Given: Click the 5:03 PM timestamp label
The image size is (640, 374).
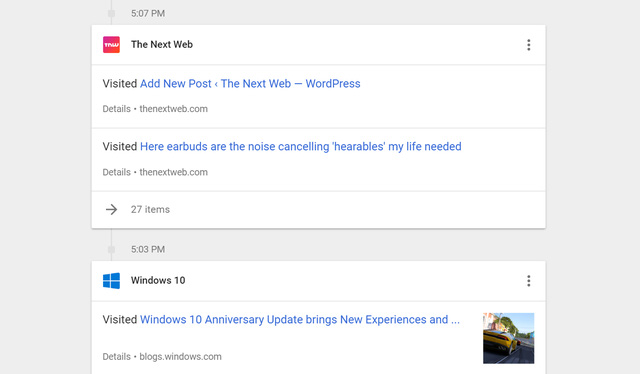Looking at the screenshot, I should pos(148,249).
